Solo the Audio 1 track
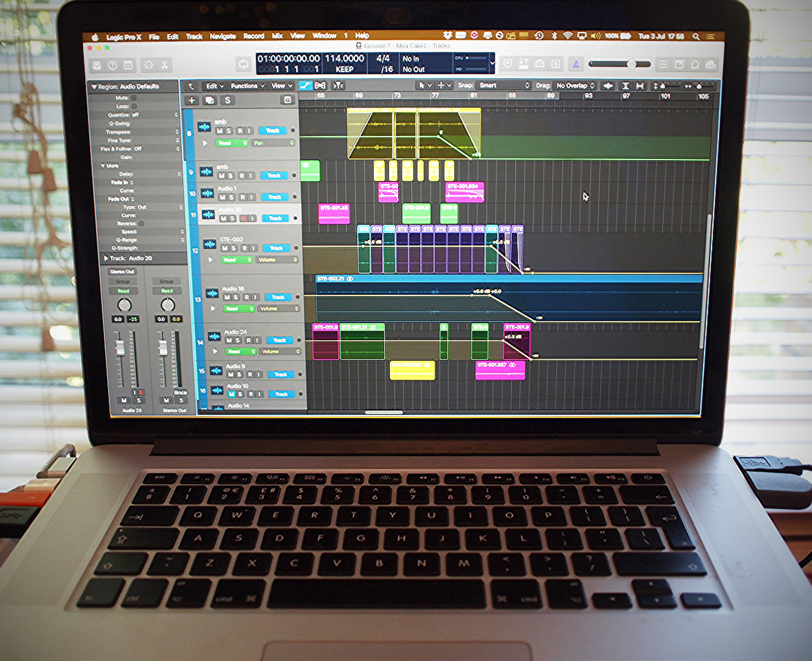 click(231, 197)
